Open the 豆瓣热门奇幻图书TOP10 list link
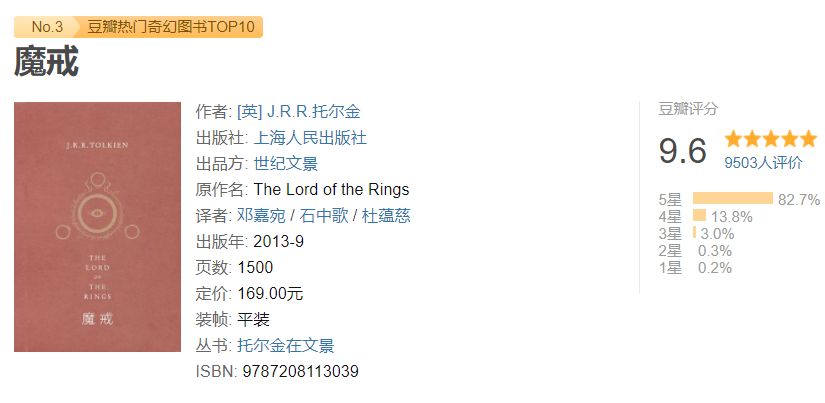825x403 pixels. point(170,27)
